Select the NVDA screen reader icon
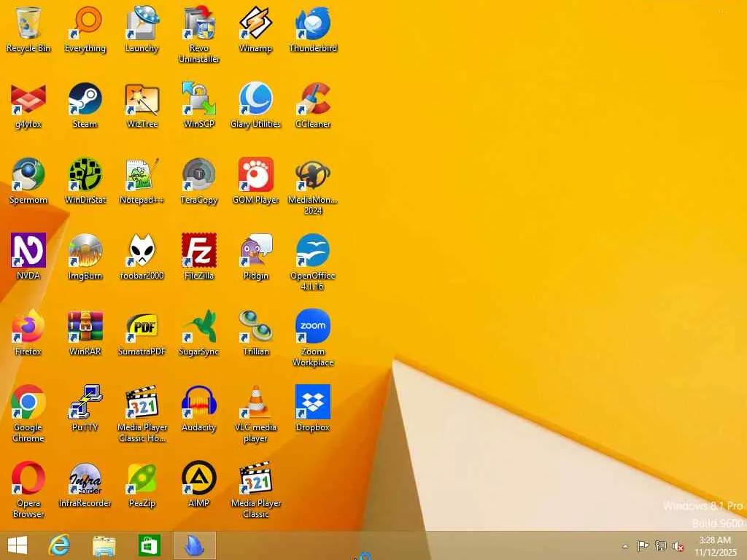 tap(28, 256)
